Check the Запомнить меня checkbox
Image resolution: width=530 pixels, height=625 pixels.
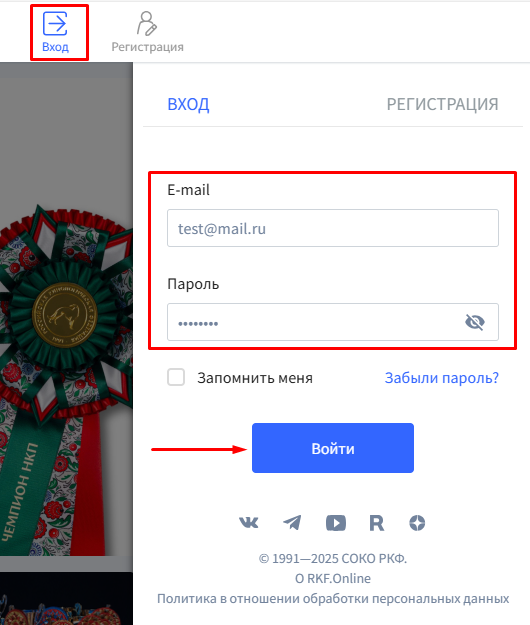tap(176, 377)
